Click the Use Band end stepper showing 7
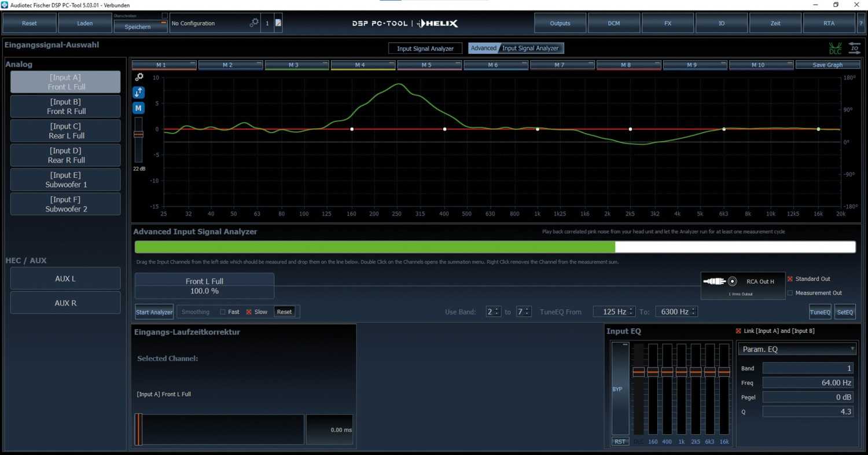The height and width of the screenshot is (455, 868). (x=524, y=312)
